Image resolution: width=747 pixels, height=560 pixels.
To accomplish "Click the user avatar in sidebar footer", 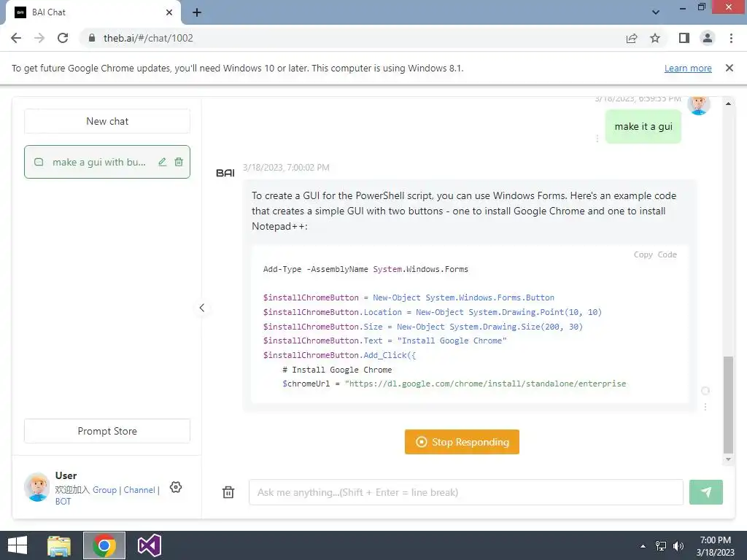I will coord(36,486).
